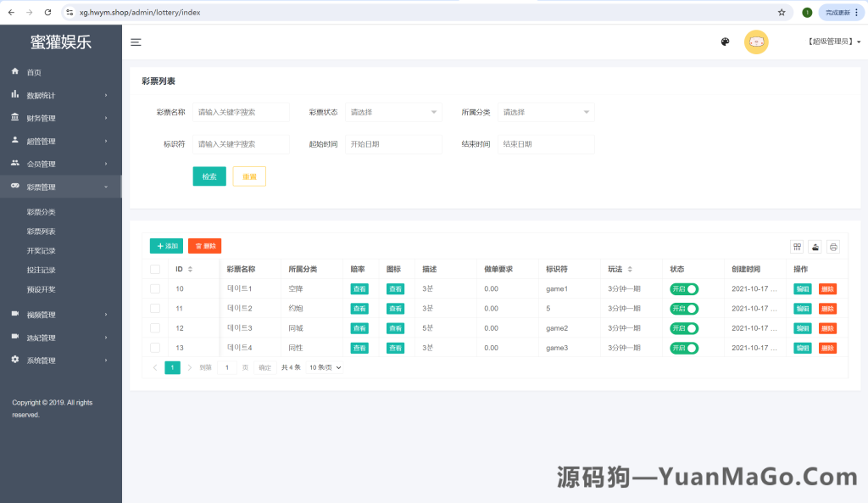This screenshot has height=503, width=868.
Task: Click the 检索 search button
Action: 209,176
